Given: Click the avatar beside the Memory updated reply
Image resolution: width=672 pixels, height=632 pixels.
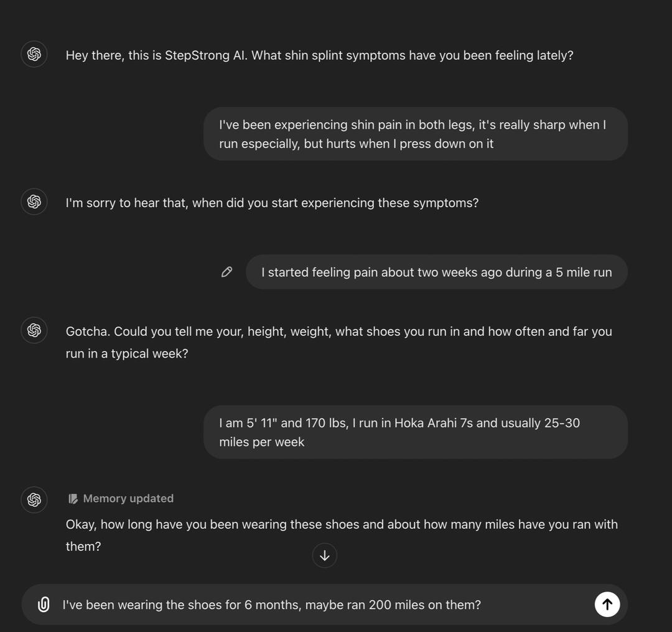Looking at the screenshot, I should [x=34, y=500].
